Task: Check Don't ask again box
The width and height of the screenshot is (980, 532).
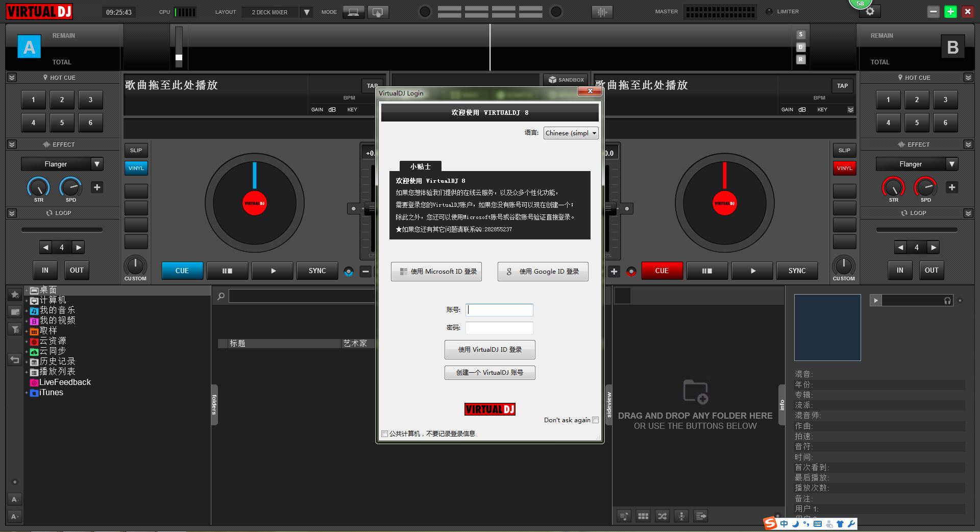Action: (x=595, y=420)
